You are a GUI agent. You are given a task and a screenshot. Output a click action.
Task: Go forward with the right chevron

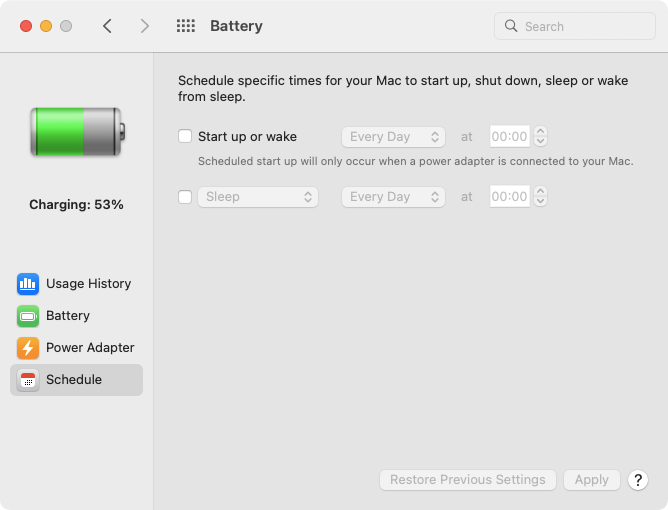pos(145,27)
